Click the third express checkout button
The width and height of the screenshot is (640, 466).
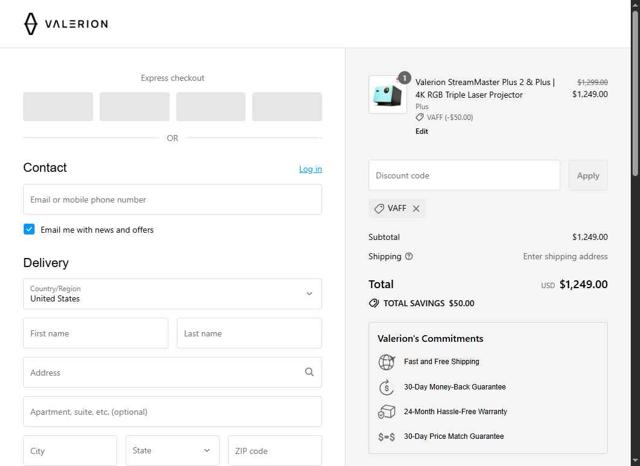click(211, 107)
